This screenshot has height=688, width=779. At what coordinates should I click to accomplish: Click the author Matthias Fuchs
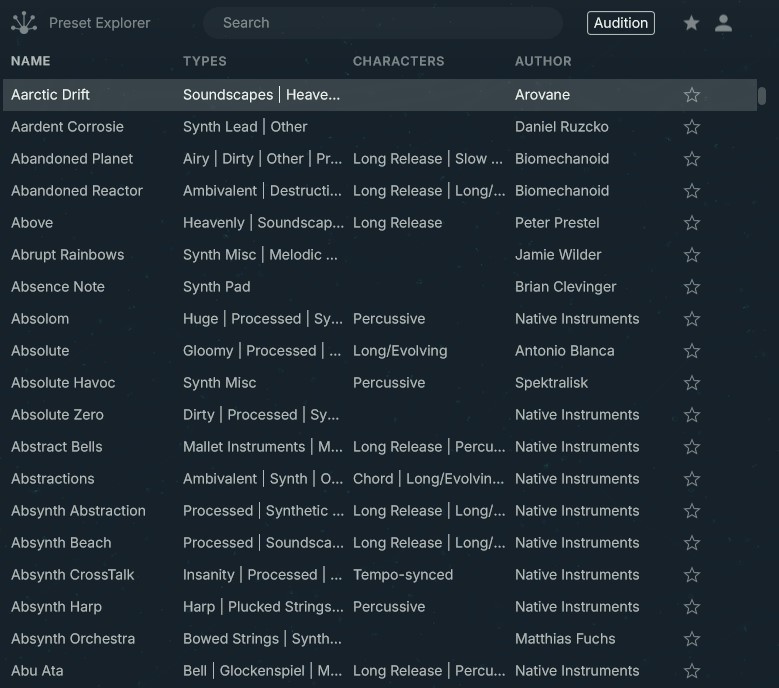(565, 639)
